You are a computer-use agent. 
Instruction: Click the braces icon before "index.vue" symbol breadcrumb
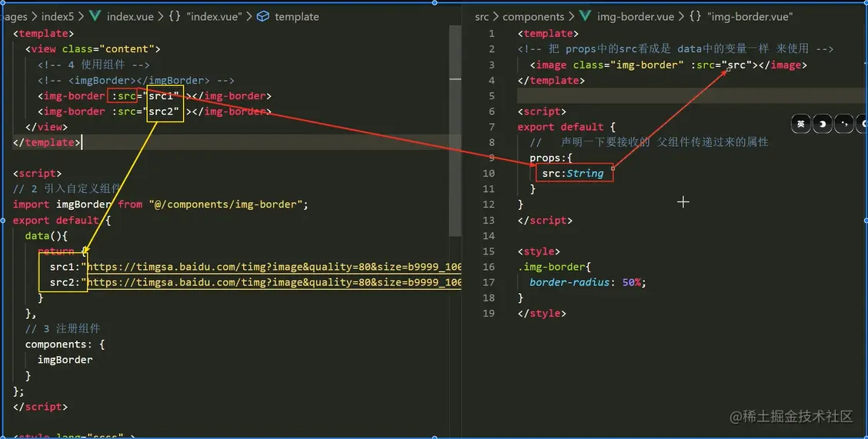click(175, 17)
